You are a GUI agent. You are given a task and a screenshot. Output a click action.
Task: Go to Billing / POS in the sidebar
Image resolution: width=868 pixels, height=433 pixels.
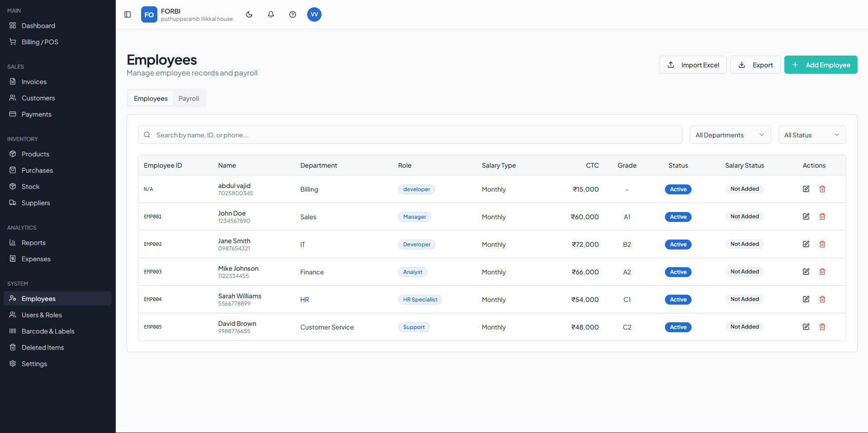click(x=40, y=42)
